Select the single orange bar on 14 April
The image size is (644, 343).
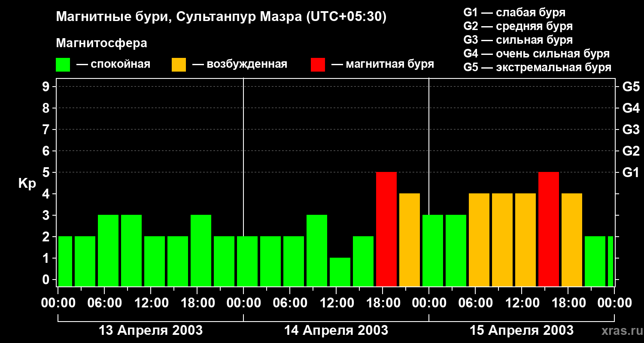click(410, 240)
